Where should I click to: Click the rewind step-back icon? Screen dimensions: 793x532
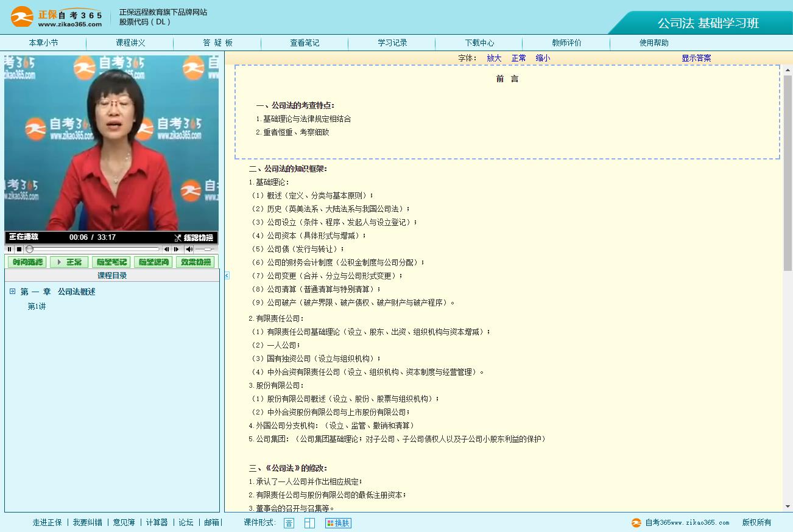point(166,249)
